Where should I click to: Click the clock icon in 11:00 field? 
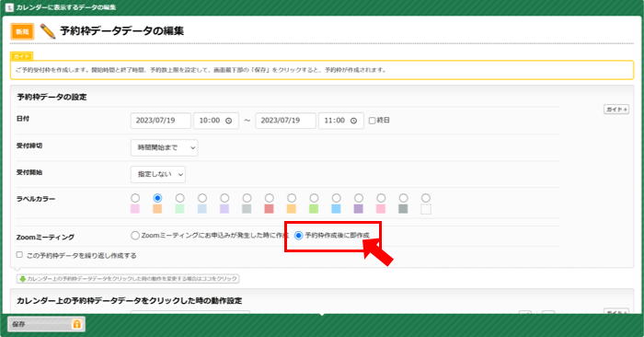353,121
